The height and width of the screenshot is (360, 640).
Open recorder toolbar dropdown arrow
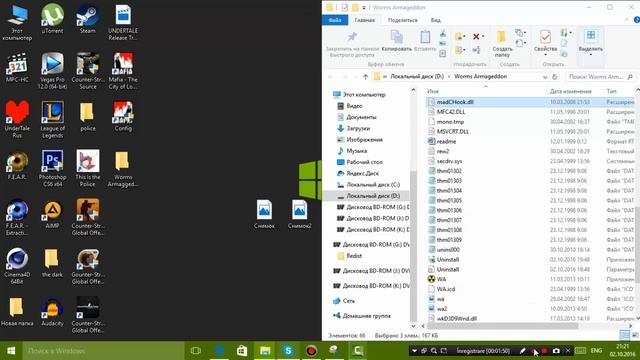(414, 351)
